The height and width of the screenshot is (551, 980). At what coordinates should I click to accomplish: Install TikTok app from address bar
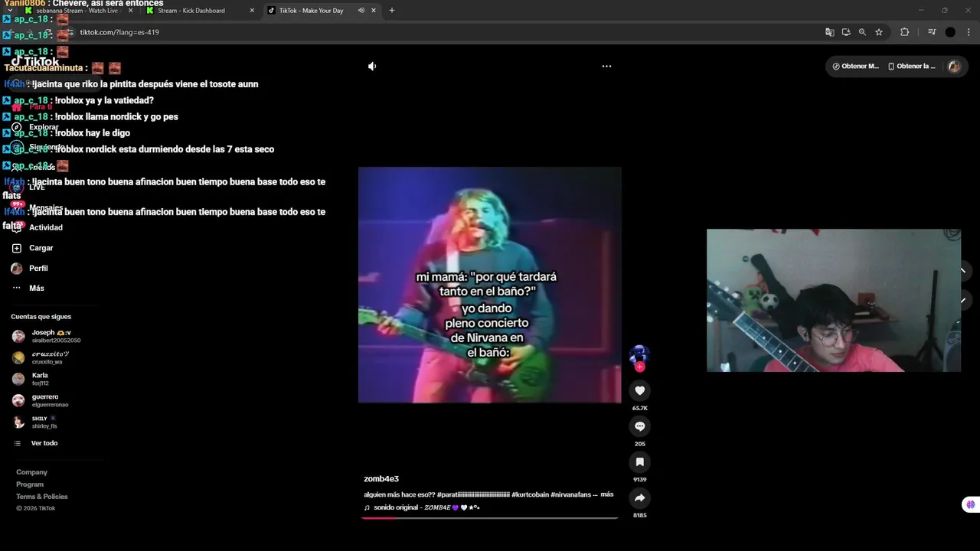[846, 32]
